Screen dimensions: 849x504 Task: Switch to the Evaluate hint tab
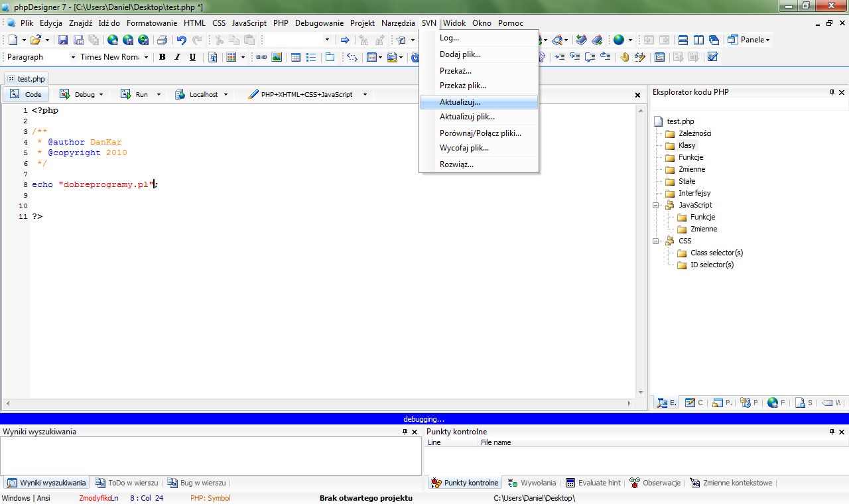594,483
